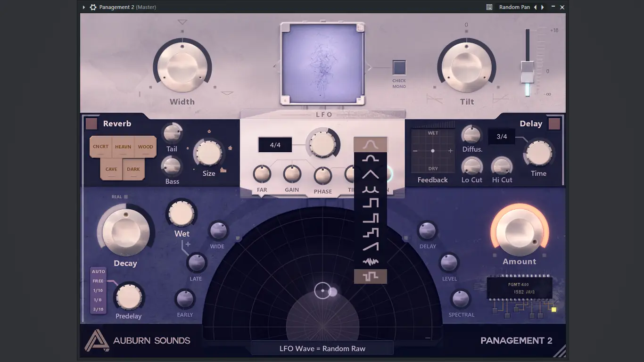This screenshot has height=362, width=644.
Task: Click the reverb Wet knob
Action: (182, 214)
